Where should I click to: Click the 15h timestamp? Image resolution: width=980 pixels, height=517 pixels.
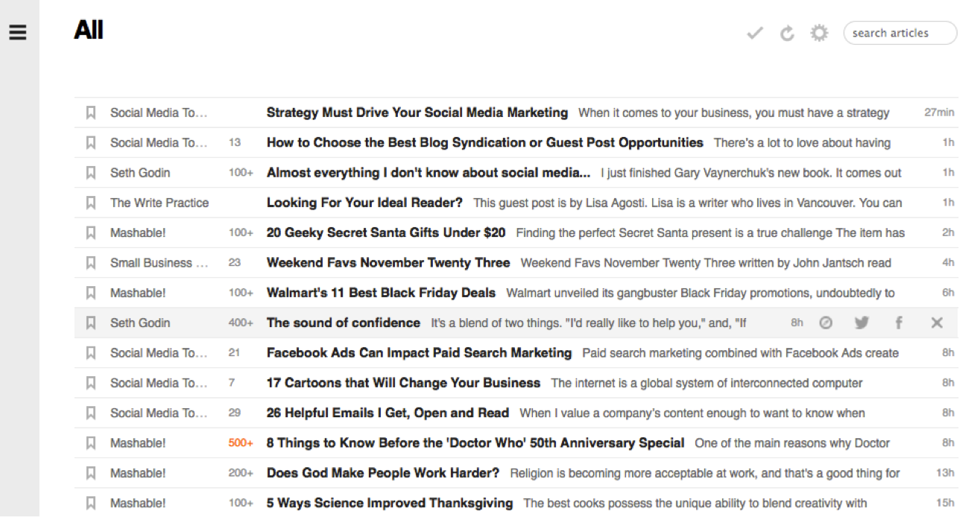[945, 503]
